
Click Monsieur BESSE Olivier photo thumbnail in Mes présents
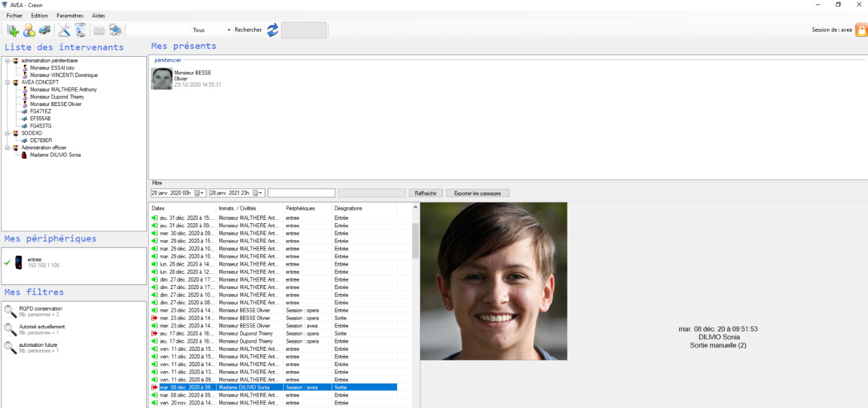[x=162, y=79]
